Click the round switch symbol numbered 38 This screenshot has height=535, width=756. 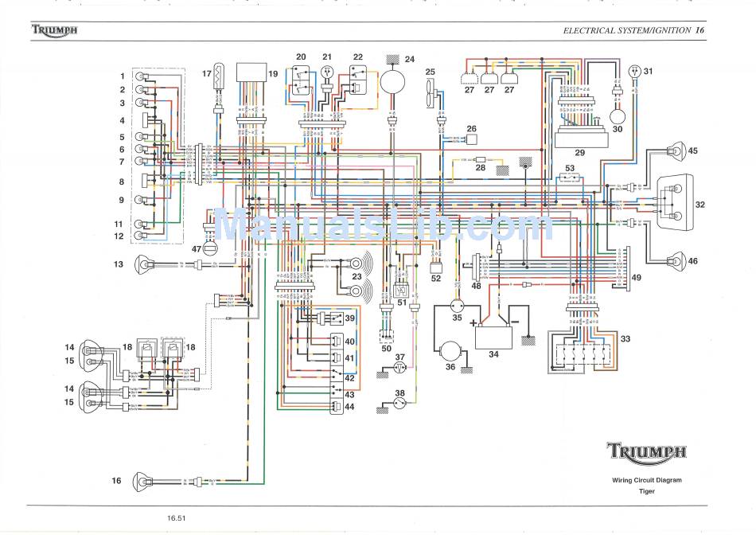pyautogui.click(x=399, y=403)
